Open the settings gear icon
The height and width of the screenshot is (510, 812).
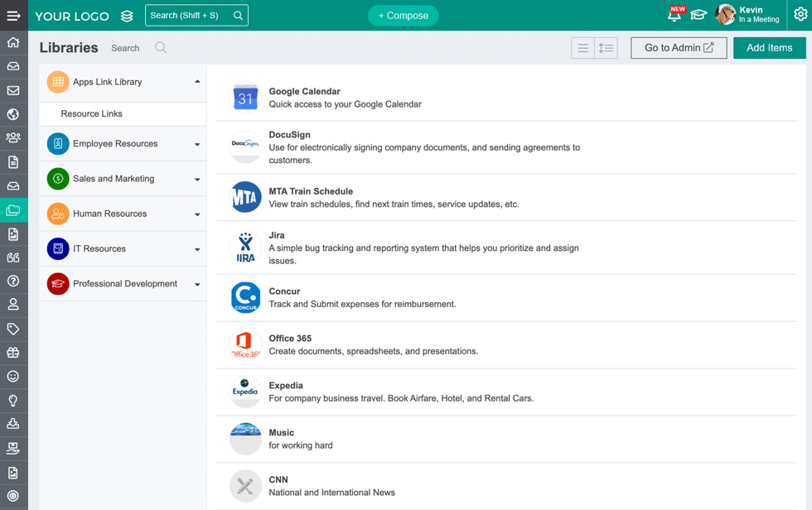tap(800, 15)
